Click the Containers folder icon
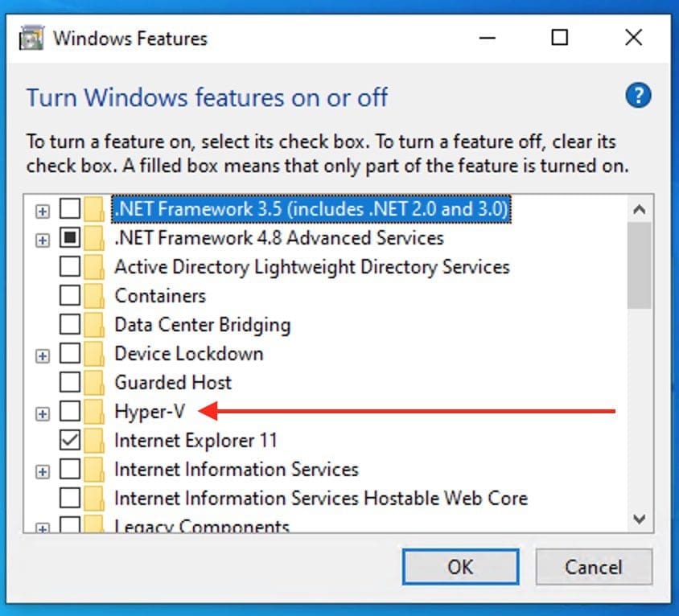This screenshot has height=616, width=679. [95, 296]
